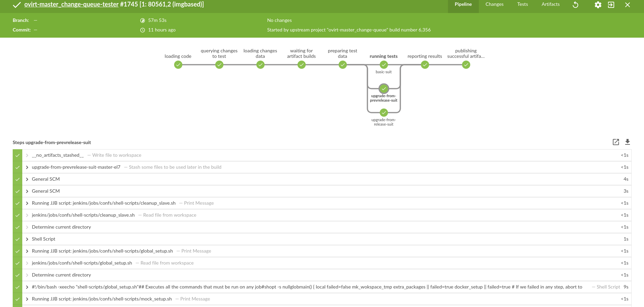
Task: Close the pipeline run view
Action: 627,5
